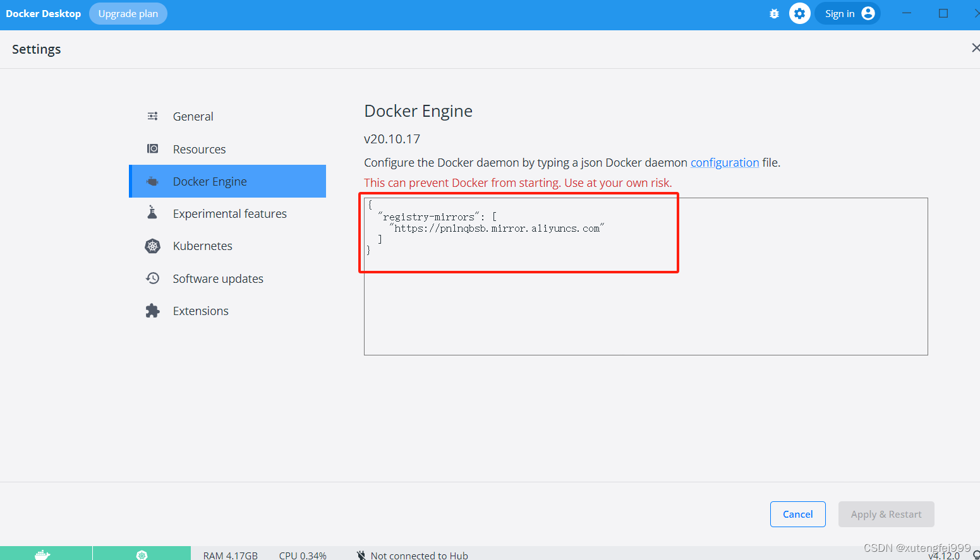Maximize the Docker Desktop window
The width and height of the screenshot is (980, 560).
[943, 13]
